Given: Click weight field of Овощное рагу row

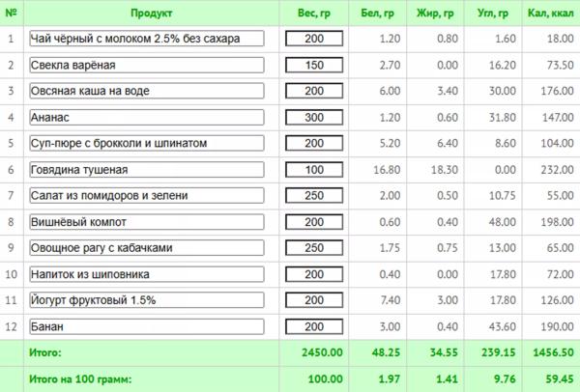Looking at the screenshot, I should [314, 247].
